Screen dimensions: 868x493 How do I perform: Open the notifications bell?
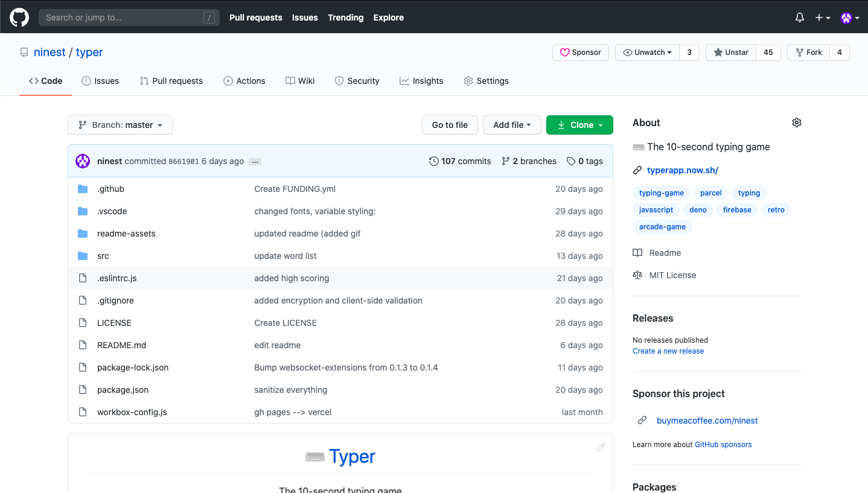[x=800, y=17]
